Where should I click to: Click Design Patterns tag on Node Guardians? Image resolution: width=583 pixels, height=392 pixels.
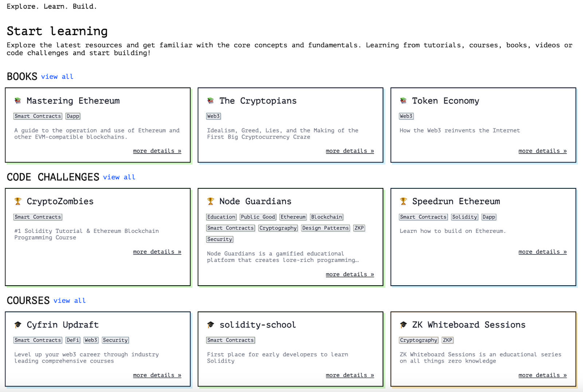(x=325, y=228)
